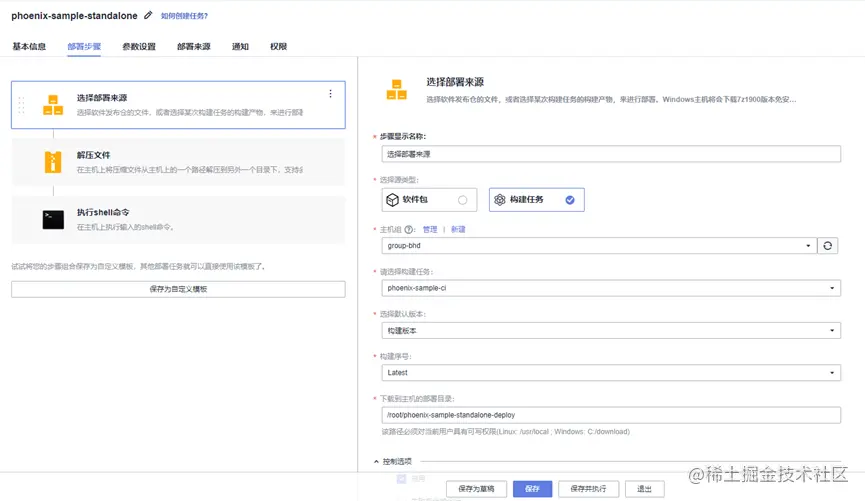Click the 步骤显示名称 input field
The image size is (865, 501).
point(611,154)
